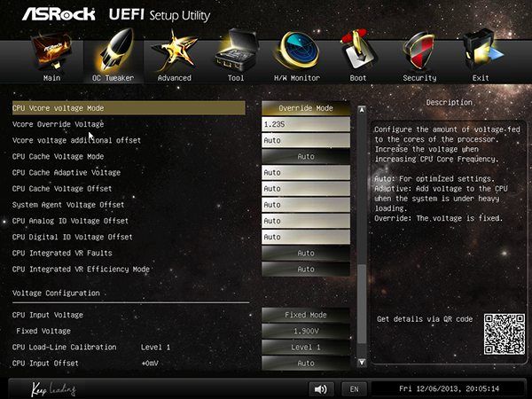
Task: Click Vcore Override Voltage 1.235 field
Action: (x=306, y=124)
